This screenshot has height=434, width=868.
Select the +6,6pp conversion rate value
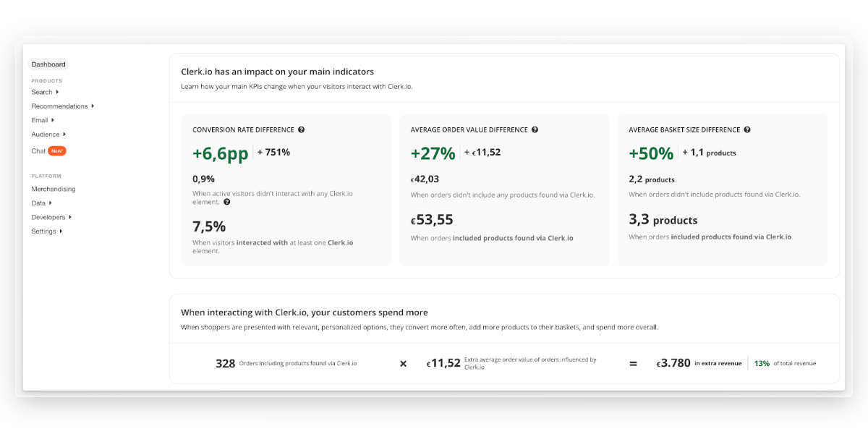coord(220,153)
